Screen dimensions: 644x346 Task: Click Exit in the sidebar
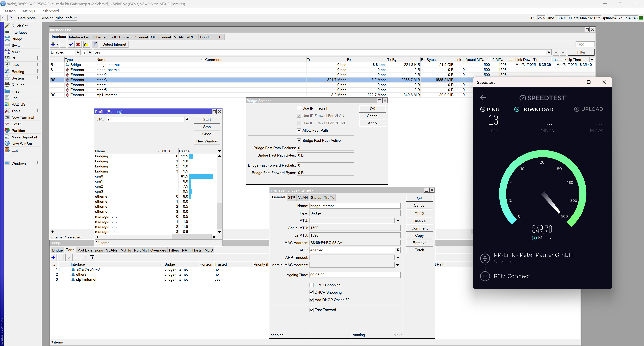tap(15, 150)
